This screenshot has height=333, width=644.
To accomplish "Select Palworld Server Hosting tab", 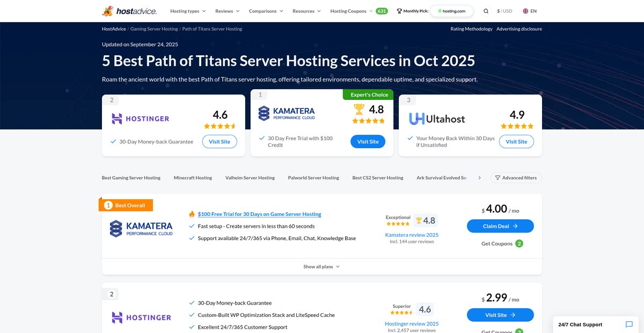I will coord(313,178).
